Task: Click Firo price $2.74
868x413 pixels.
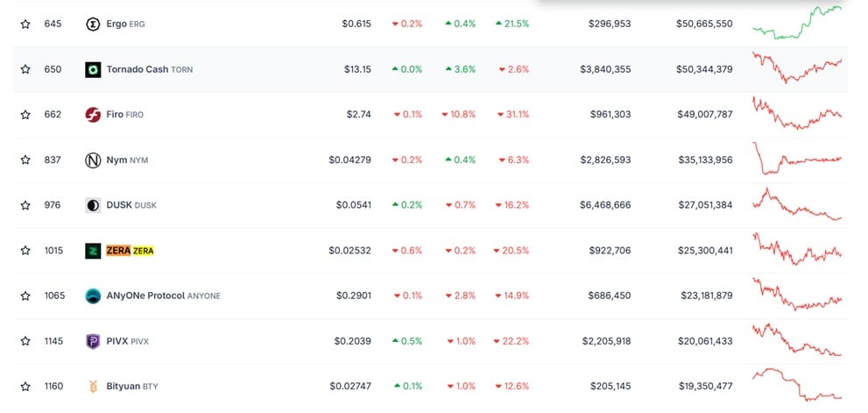Action: click(x=359, y=115)
